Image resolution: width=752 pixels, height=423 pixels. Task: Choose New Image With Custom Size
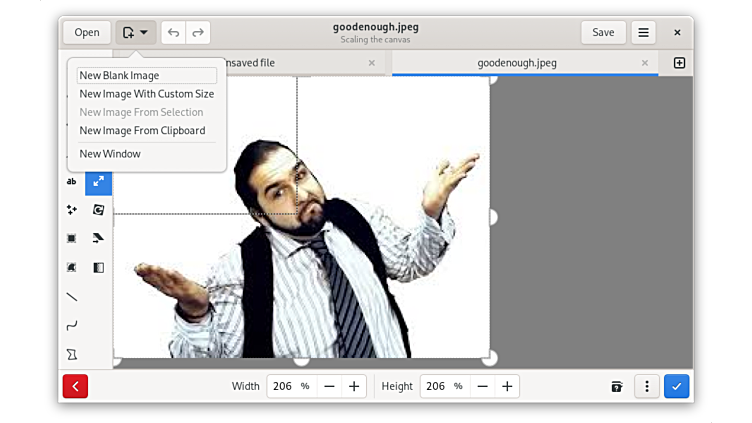pos(146,94)
